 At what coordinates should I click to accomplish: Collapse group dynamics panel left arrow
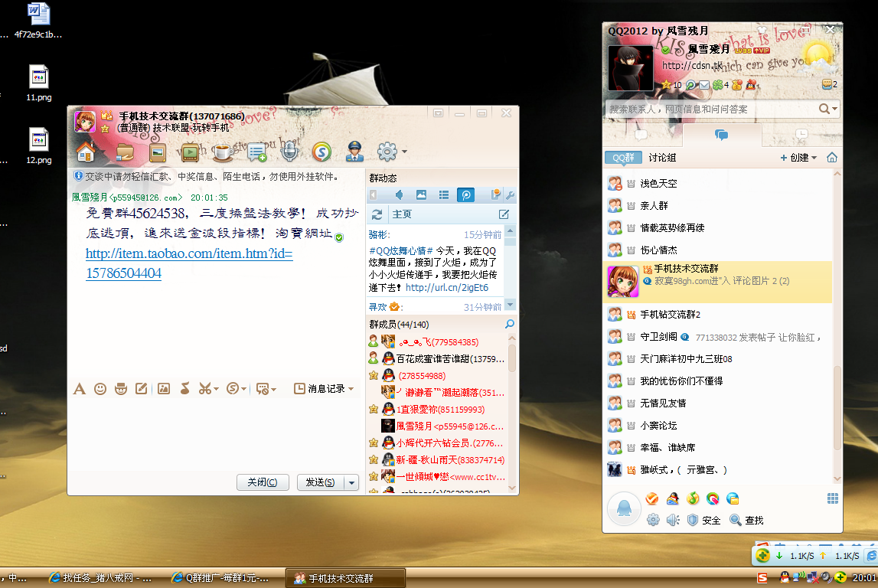(x=374, y=195)
